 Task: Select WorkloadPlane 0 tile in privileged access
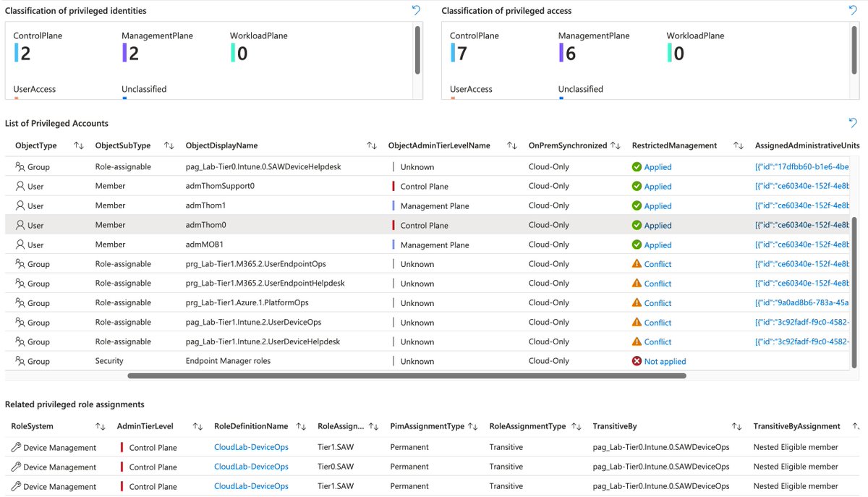point(695,47)
